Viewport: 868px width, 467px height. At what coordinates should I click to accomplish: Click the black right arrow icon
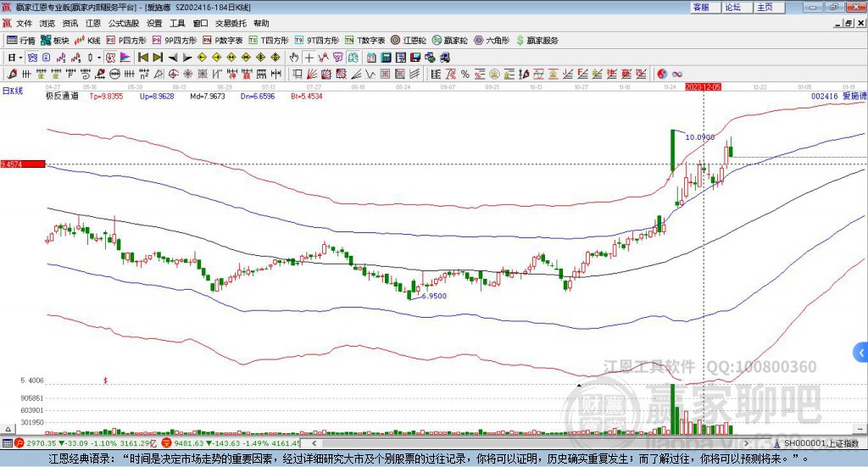click(187, 58)
